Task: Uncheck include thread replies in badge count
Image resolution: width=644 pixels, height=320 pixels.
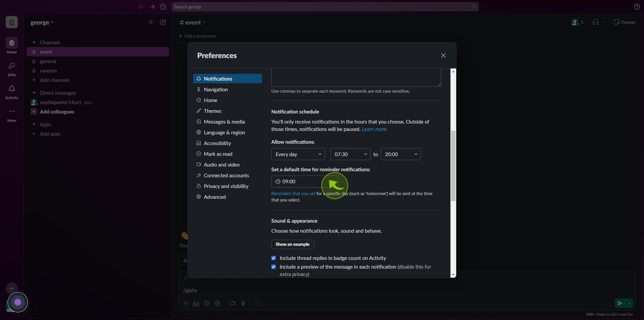Action: [x=273, y=258]
